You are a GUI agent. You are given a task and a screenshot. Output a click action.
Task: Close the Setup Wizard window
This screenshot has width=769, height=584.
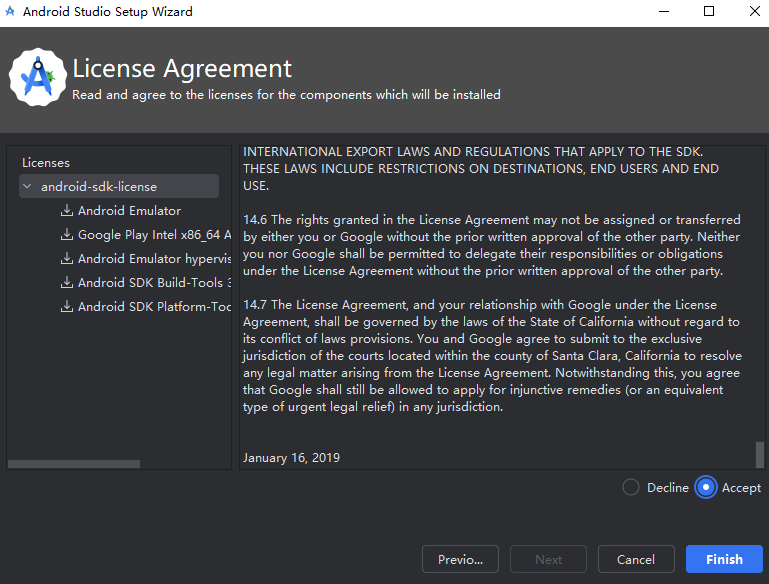(x=755, y=11)
